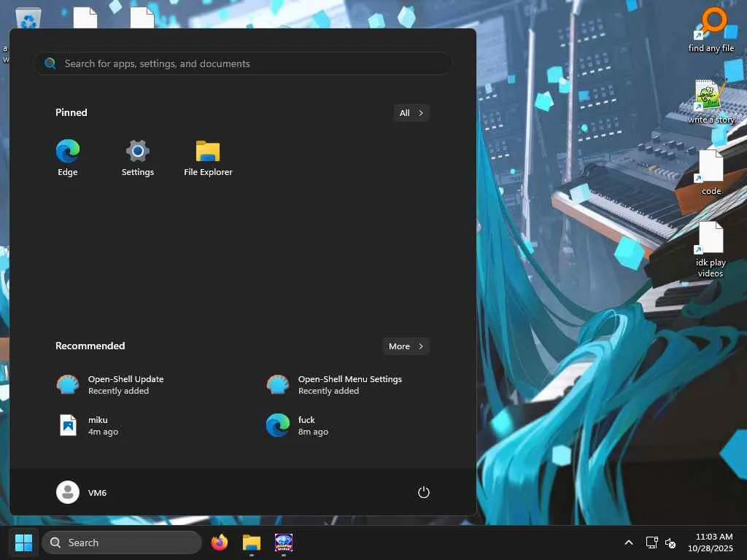
Task: Click the Pinned section heading
Action: (71, 112)
